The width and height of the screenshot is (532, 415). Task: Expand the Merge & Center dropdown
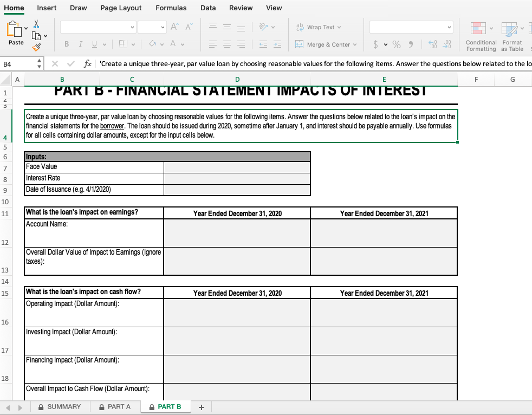355,44
